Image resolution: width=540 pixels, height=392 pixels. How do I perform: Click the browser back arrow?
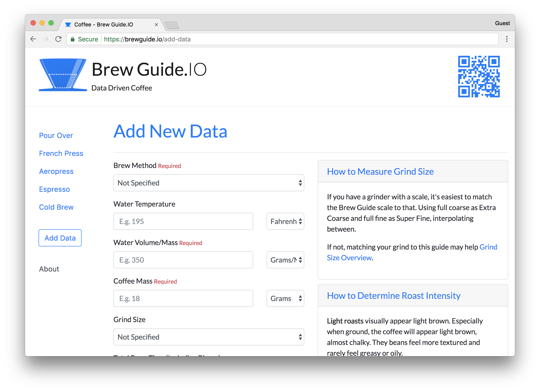tap(33, 39)
